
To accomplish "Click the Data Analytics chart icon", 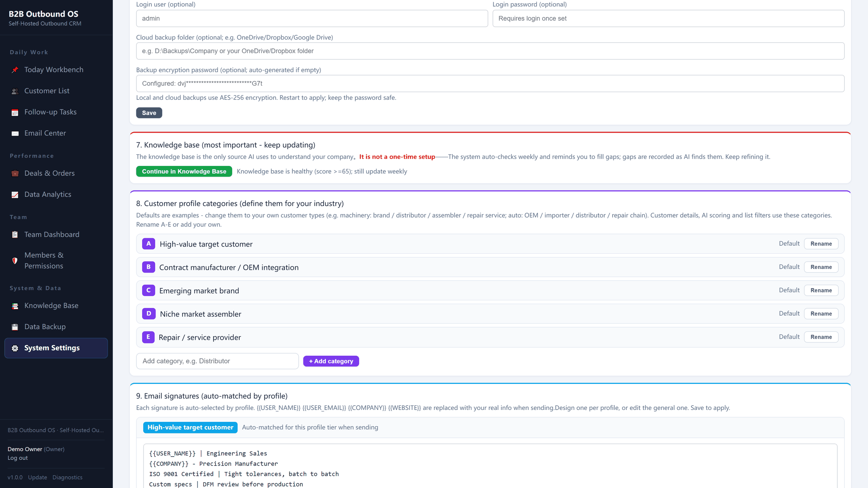I will 15,195.
